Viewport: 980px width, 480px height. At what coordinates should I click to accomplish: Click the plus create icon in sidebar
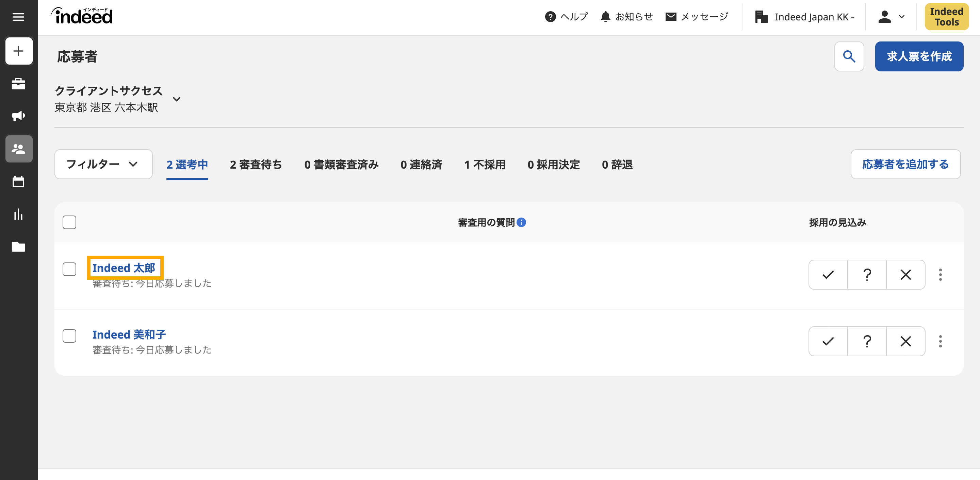tap(19, 51)
